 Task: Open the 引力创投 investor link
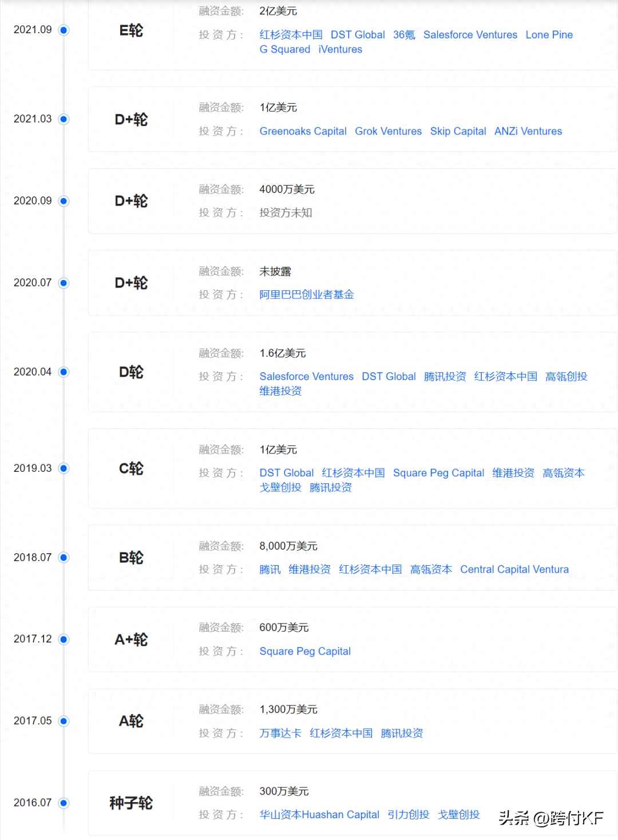[x=409, y=815]
